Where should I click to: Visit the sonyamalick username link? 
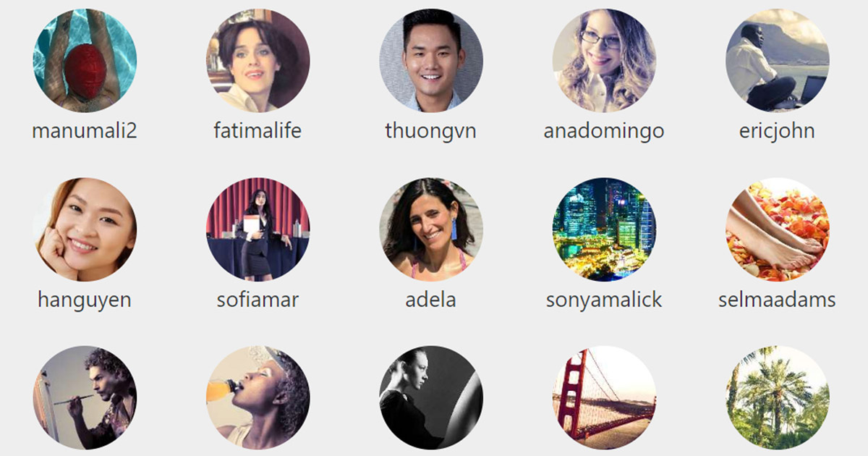tap(604, 300)
